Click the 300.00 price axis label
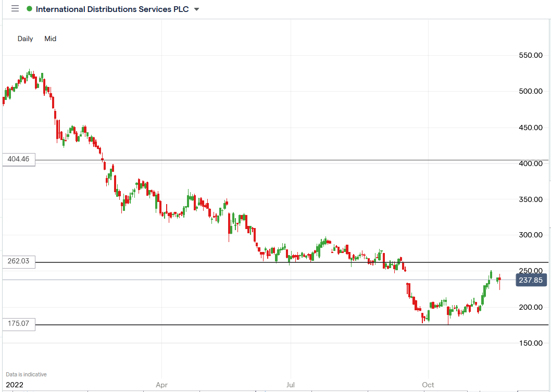551x392 pixels. 531,235
